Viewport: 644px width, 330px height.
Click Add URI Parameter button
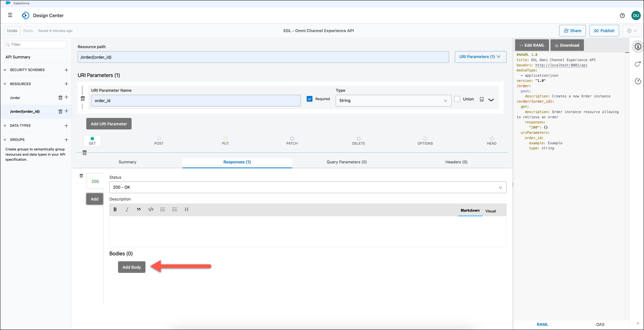coord(109,123)
